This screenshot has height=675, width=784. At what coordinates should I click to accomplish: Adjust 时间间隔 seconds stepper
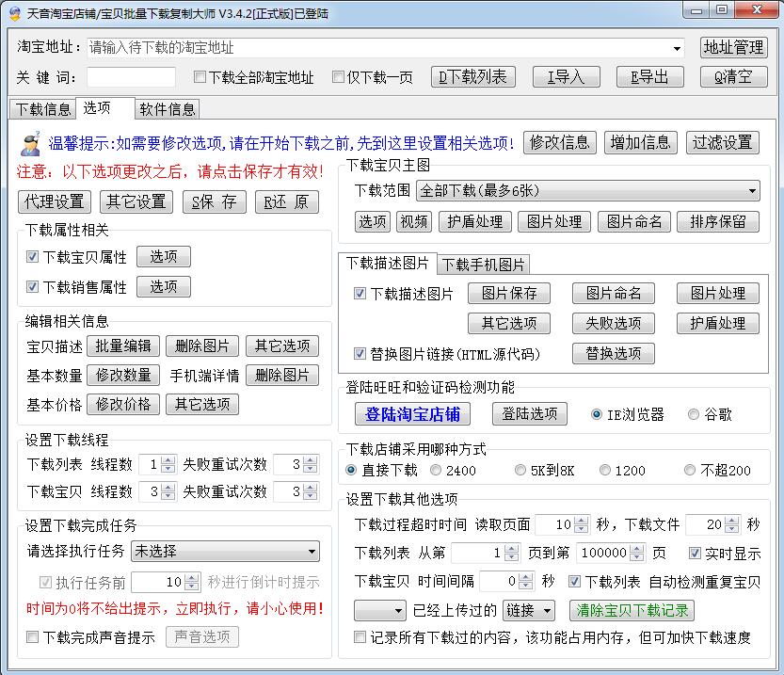(526, 581)
